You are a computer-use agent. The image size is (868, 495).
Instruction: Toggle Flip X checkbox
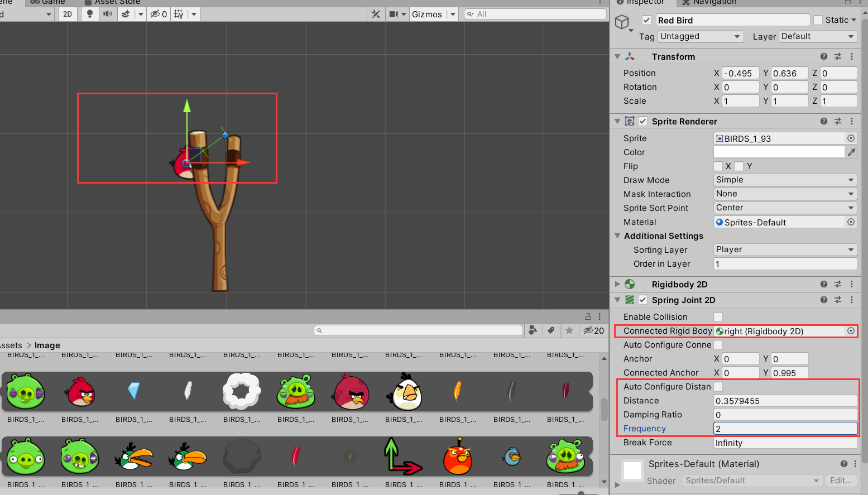tap(718, 166)
